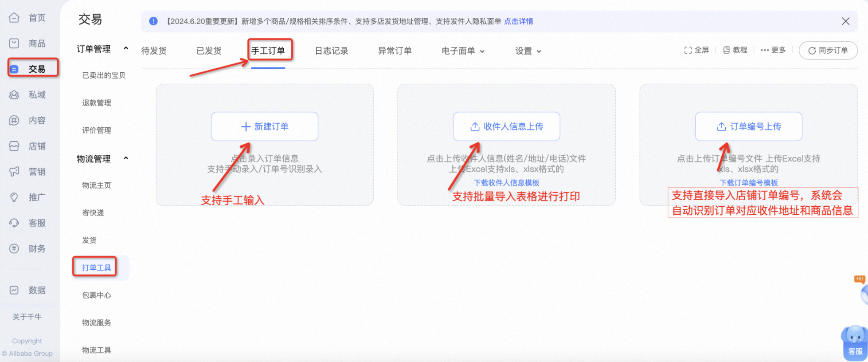This screenshot has height=362, width=868.
Task: Select the 交易 icon in left sidebar
Action: click(14, 69)
